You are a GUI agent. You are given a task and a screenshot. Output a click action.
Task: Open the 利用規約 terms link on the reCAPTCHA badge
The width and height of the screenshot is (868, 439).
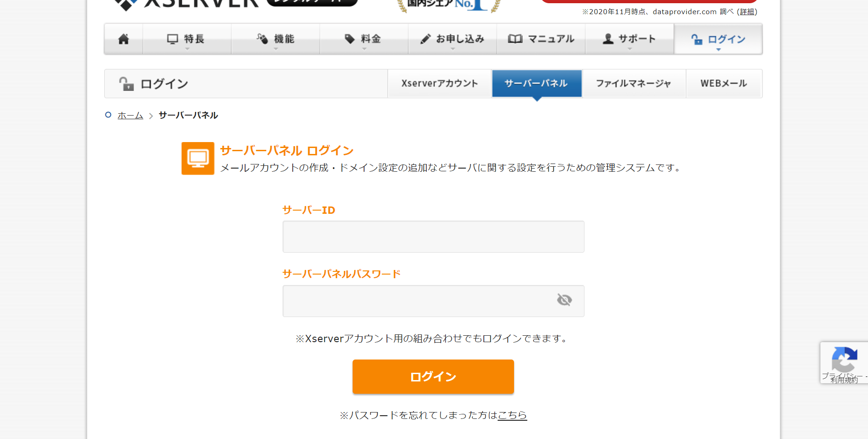(x=844, y=380)
